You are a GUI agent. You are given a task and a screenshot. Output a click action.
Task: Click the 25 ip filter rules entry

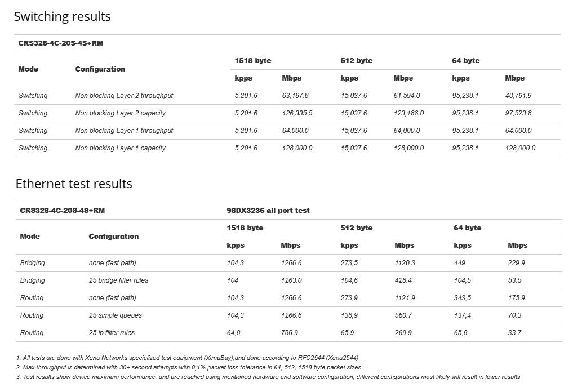(112, 333)
